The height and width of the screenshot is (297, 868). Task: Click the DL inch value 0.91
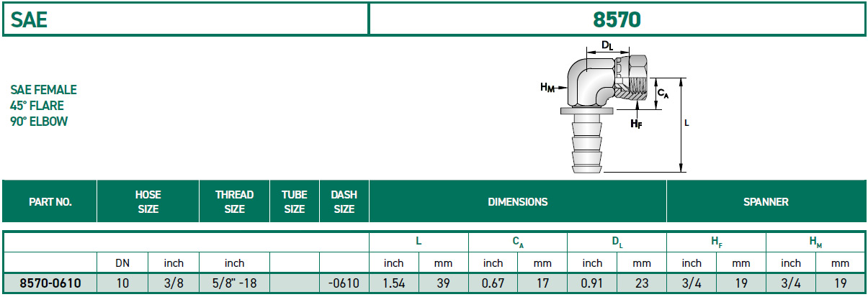click(592, 283)
